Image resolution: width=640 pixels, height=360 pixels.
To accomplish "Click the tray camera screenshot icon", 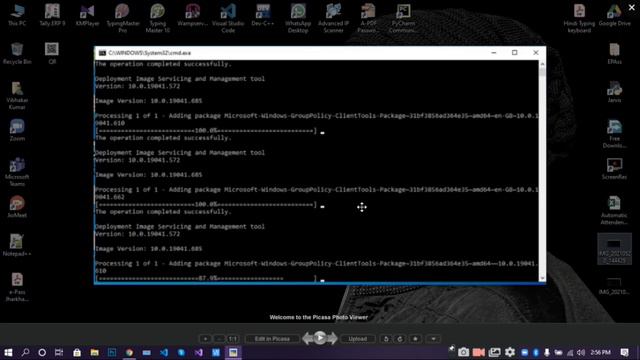I will [x=463, y=352].
